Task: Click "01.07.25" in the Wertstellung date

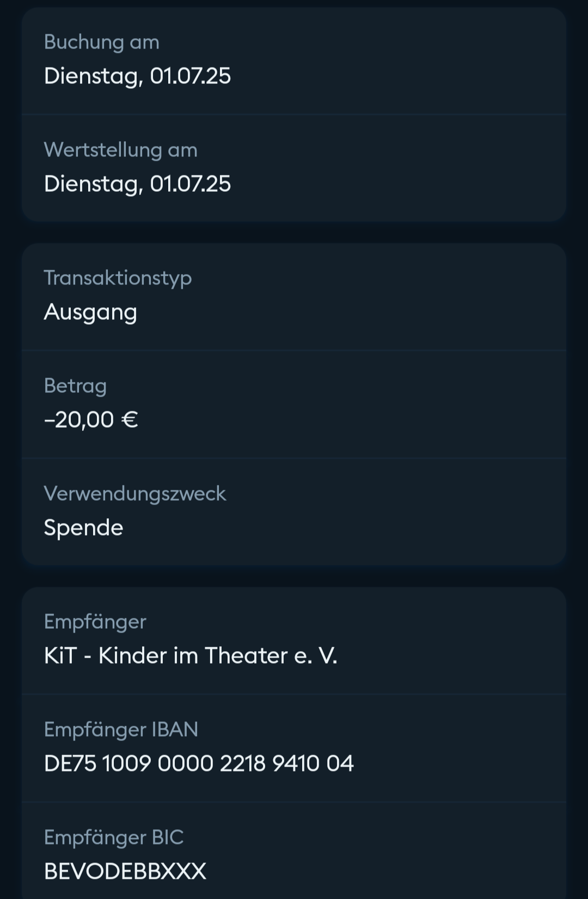Action: point(191,184)
